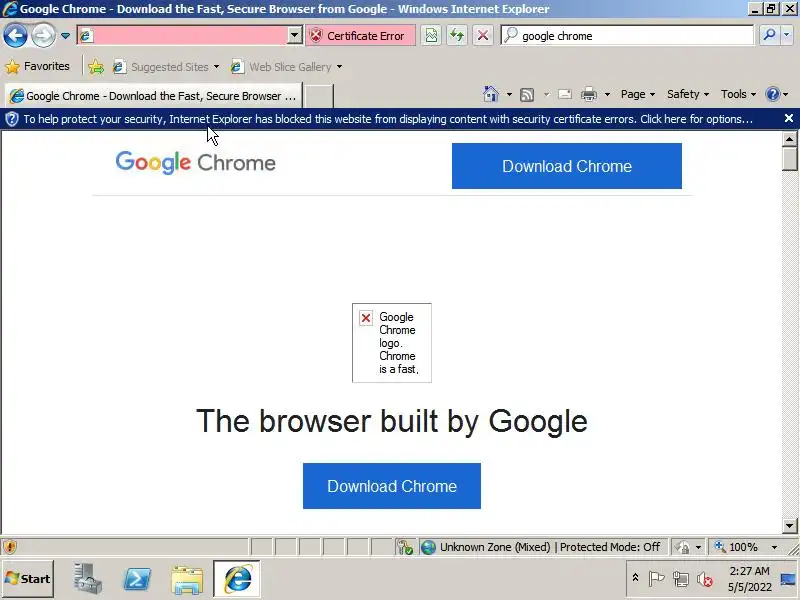This screenshot has width=800, height=600.
Task: Click the status bar warning shield icon
Action: click(10, 547)
